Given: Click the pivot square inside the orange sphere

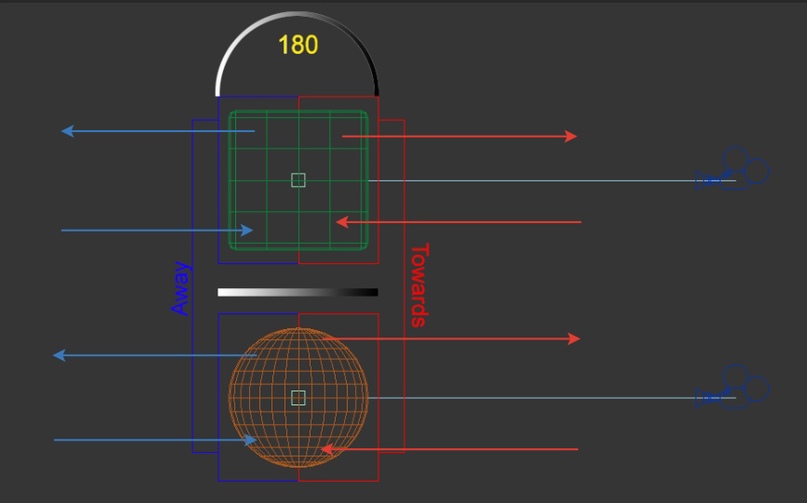Looking at the screenshot, I should pos(299,398).
